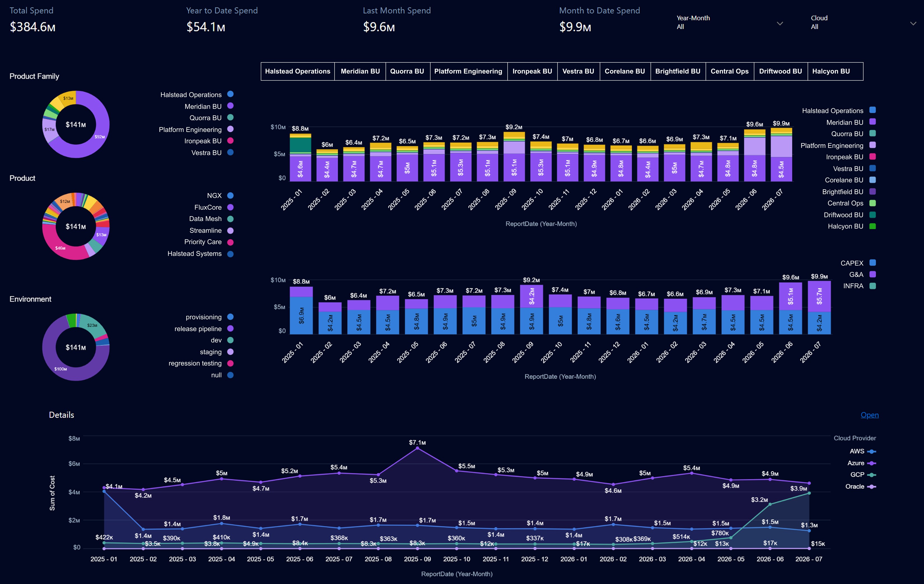This screenshot has width=924, height=584.
Task: Select the Ironpeak BU slicer tab
Action: coord(532,71)
